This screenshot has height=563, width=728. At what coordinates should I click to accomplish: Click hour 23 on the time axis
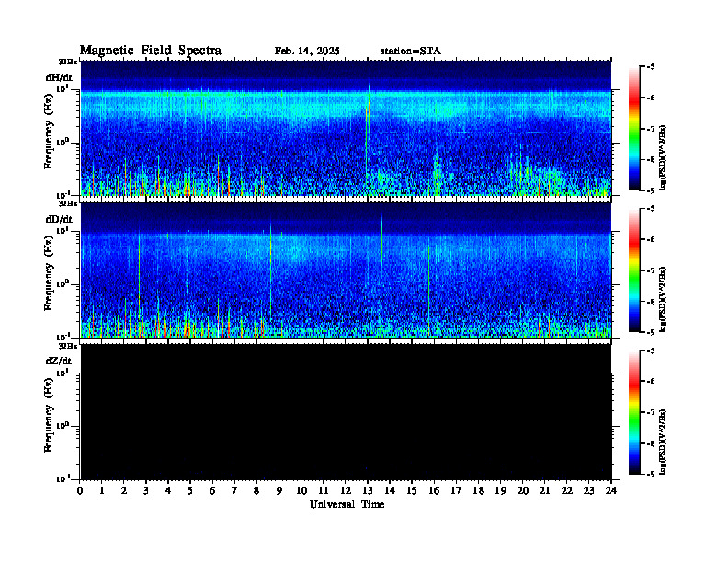588,491
